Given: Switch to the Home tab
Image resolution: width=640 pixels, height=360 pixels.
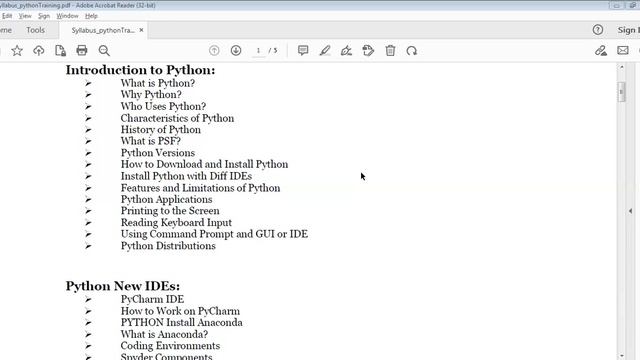Looking at the screenshot, I should [x=6, y=30].
